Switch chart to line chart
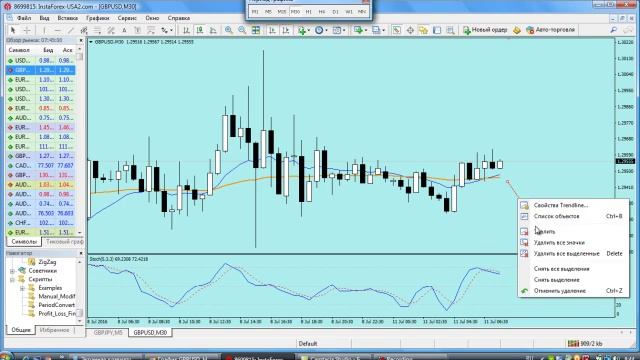Image resolution: width=640 pixels, height=360 pixels. point(213,30)
